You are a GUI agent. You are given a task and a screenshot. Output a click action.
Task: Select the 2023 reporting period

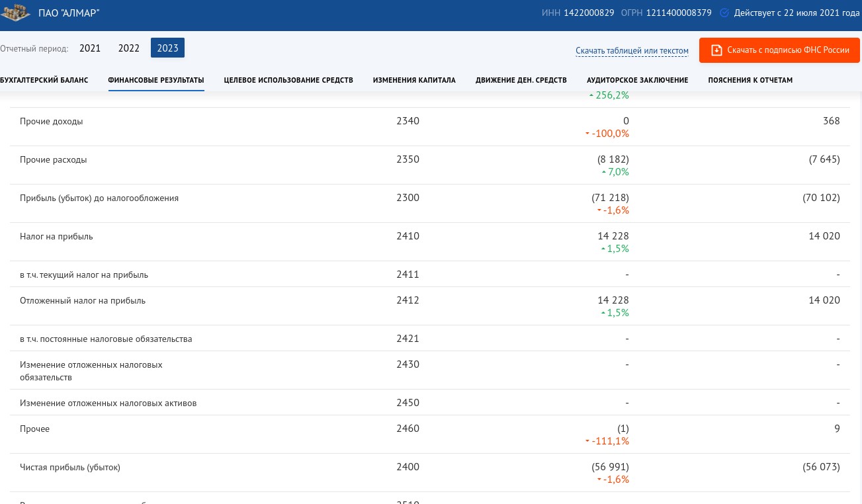[168, 48]
